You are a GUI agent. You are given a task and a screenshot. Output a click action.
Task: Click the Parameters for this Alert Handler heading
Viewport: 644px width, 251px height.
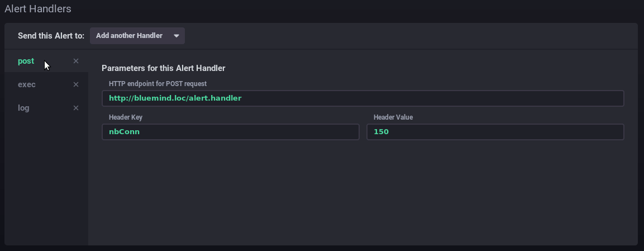164,68
